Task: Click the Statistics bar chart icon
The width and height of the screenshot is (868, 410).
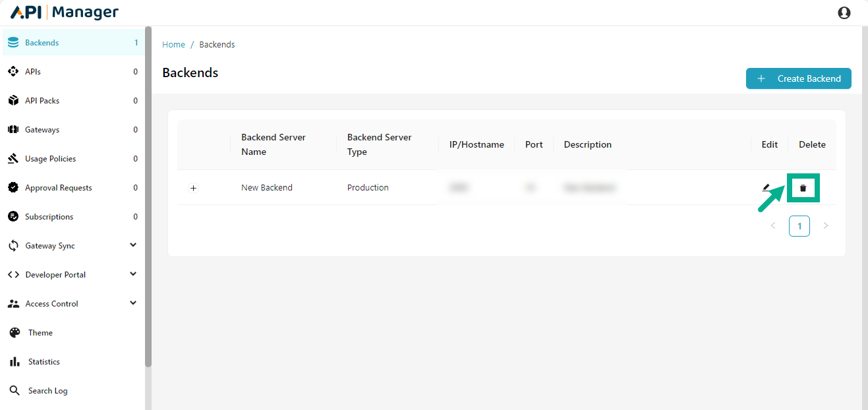Action: (14, 361)
